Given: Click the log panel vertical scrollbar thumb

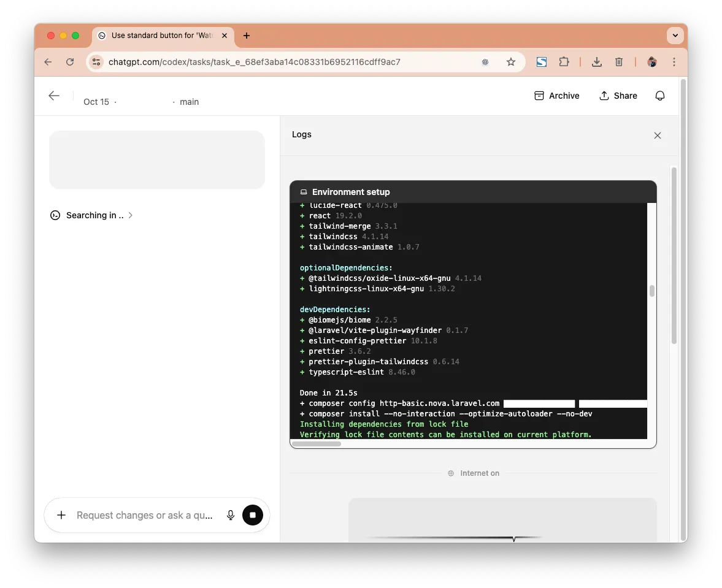Looking at the screenshot, I should 652,291.
